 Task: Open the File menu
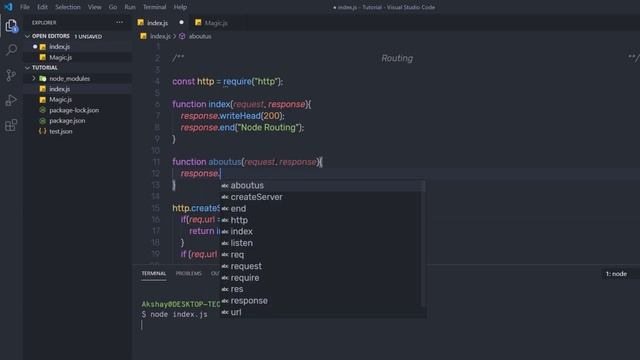coord(25,7)
